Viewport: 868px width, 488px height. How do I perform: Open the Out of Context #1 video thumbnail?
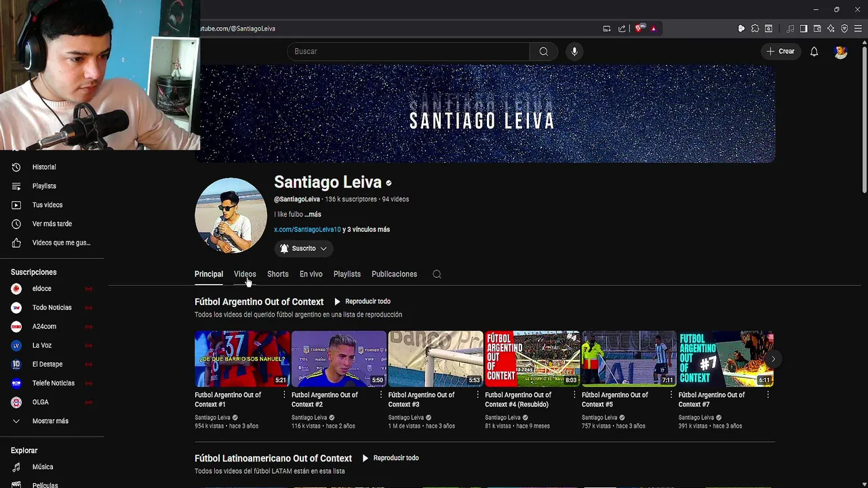pyautogui.click(x=242, y=359)
